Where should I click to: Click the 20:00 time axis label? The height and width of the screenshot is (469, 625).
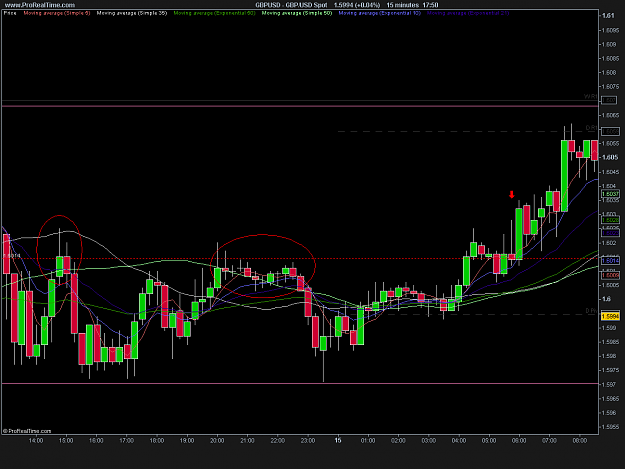[x=217, y=440]
